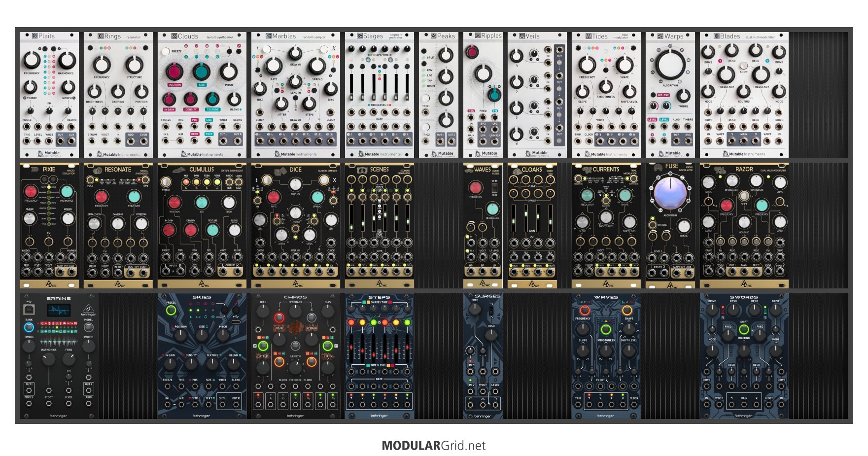Toggle the green FREEZE button on Skies

[x=171, y=310]
